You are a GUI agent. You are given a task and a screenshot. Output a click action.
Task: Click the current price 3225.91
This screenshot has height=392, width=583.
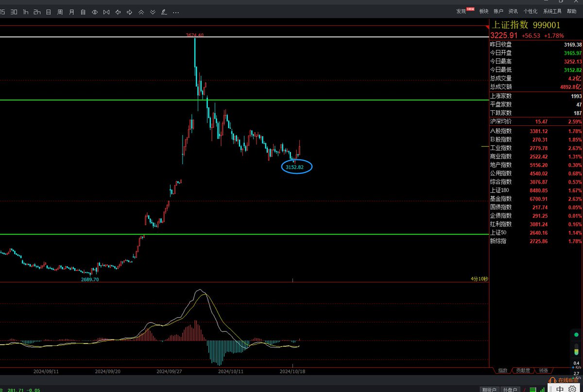(x=503, y=35)
